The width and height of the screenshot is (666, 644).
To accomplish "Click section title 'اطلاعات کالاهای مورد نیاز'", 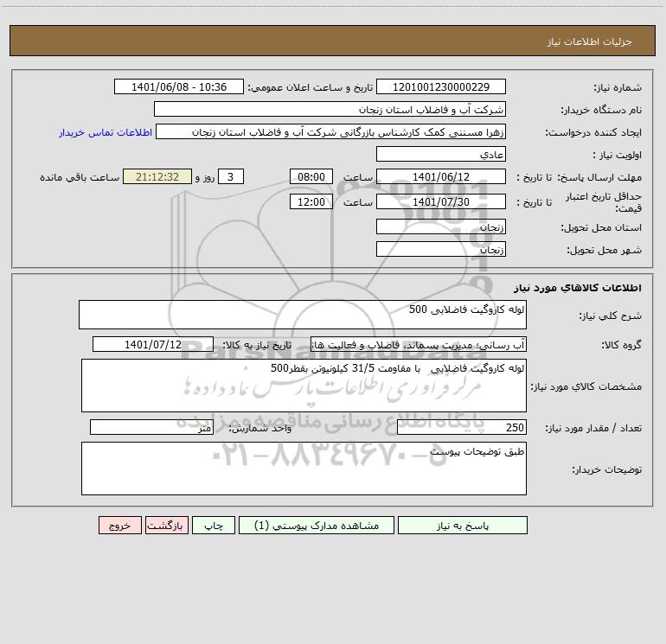I will click(578, 288).
